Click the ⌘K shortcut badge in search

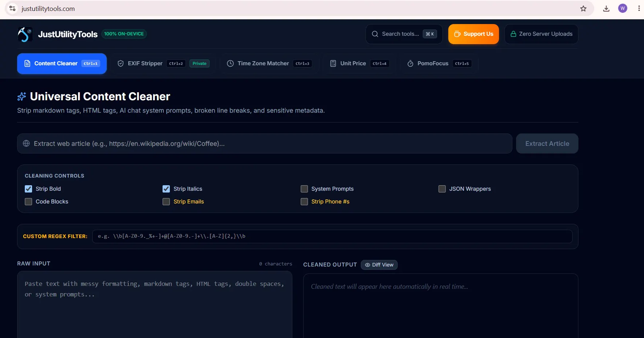[430, 34]
